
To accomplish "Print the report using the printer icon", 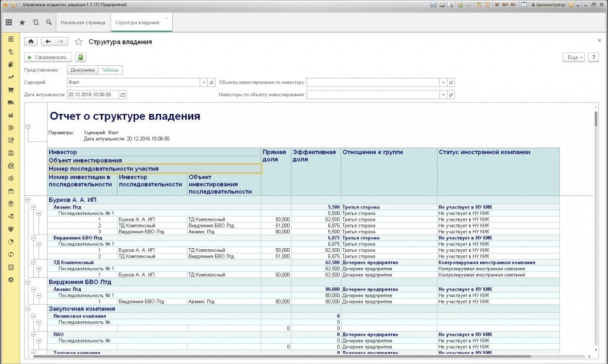I will (x=442, y=5).
